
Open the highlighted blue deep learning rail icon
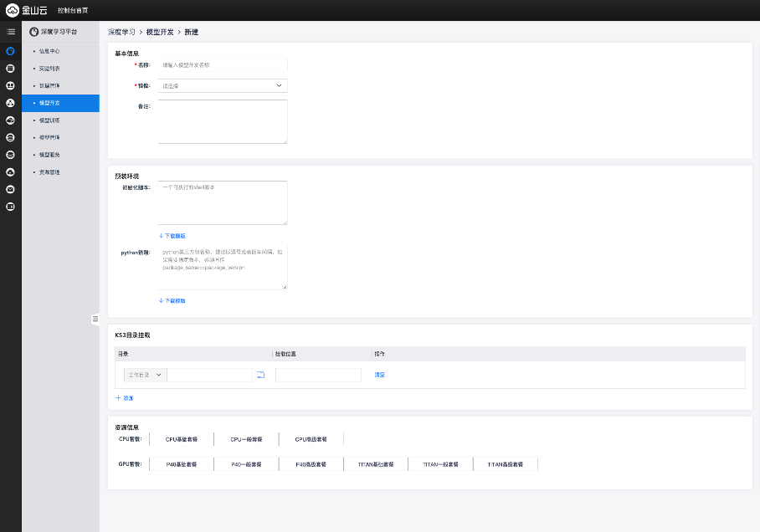(x=10, y=51)
